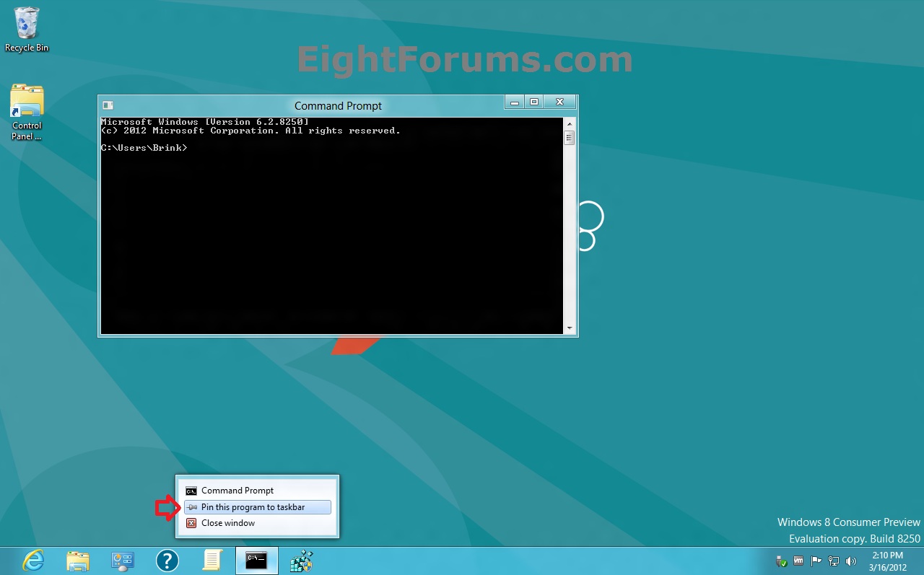Open the Control Panel desktop shortcut

coord(27,113)
